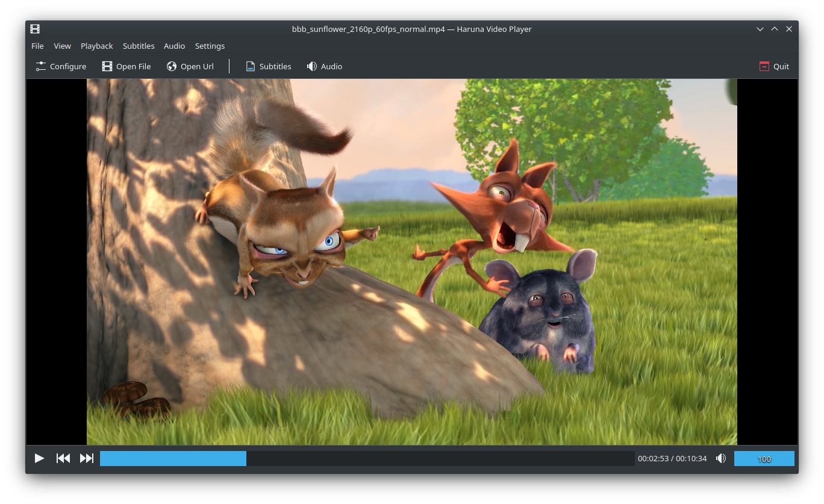Open the Playback menu
824x504 pixels.
(96, 46)
